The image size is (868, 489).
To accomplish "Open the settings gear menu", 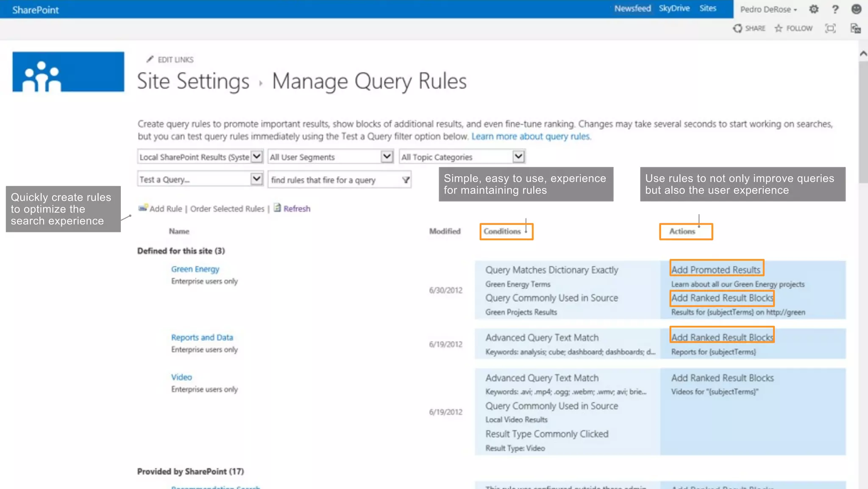I will pyautogui.click(x=814, y=9).
